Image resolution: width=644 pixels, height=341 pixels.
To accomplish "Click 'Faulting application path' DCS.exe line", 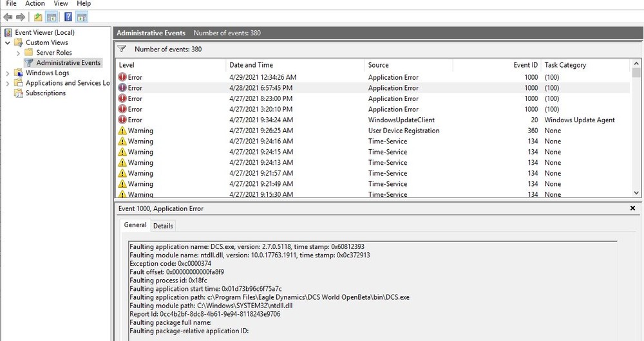I will tap(269, 297).
